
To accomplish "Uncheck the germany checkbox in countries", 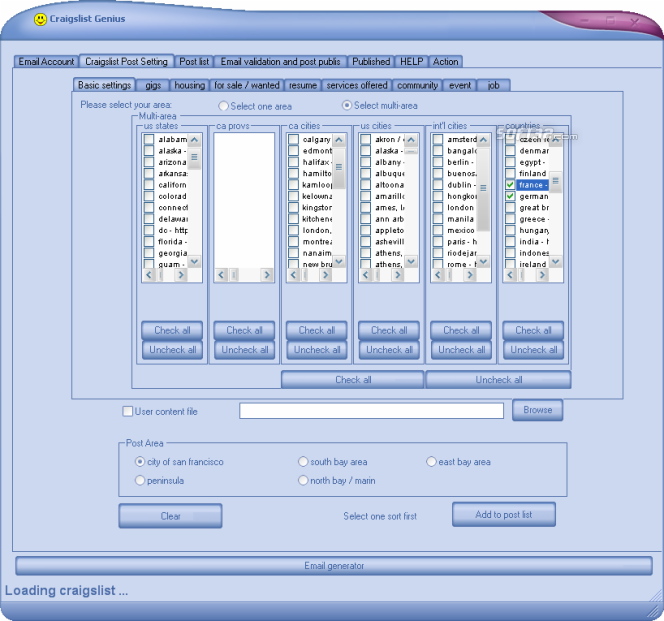I will [510, 196].
